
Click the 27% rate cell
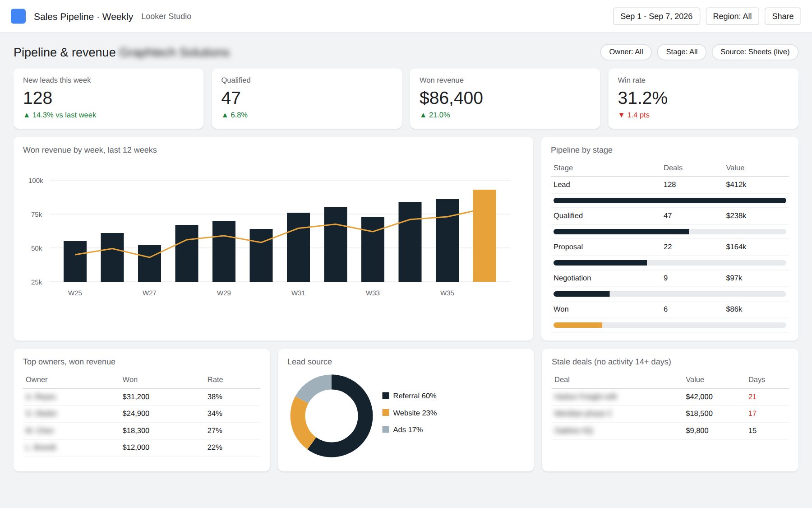pyautogui.click(x=215, y=431)
